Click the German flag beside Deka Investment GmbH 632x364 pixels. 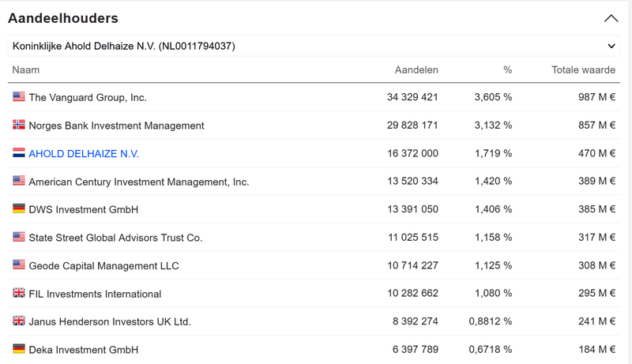(19, 349)
